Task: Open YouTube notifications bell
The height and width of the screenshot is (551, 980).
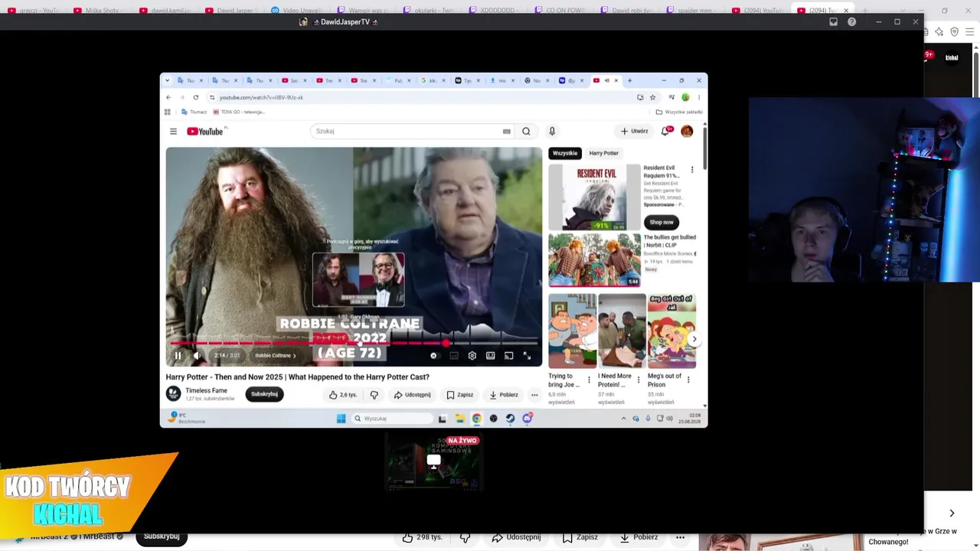Action: (x=666, y=132)
